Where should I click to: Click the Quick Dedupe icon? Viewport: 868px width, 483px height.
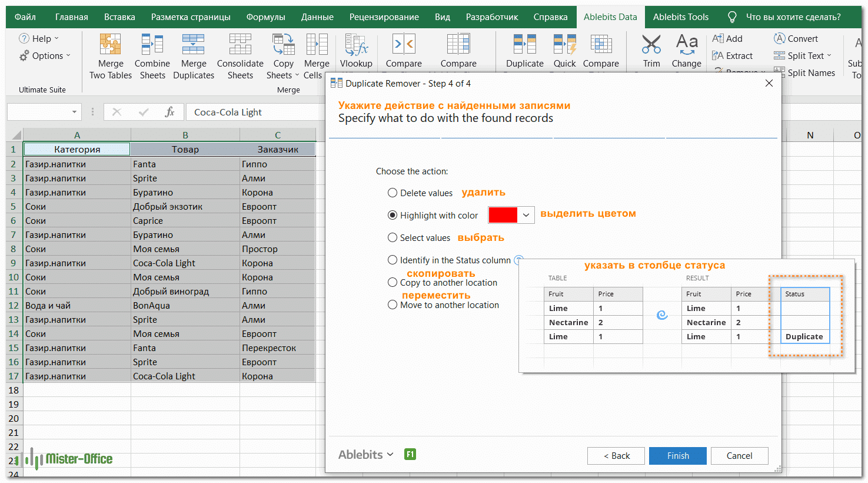[x=564, y=45]
